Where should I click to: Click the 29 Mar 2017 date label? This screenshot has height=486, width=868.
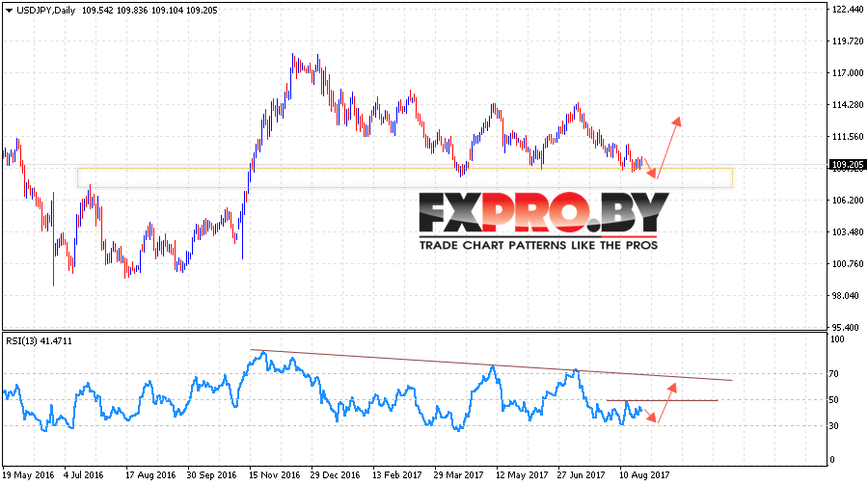pyautogui.click(x=459, y=475)
